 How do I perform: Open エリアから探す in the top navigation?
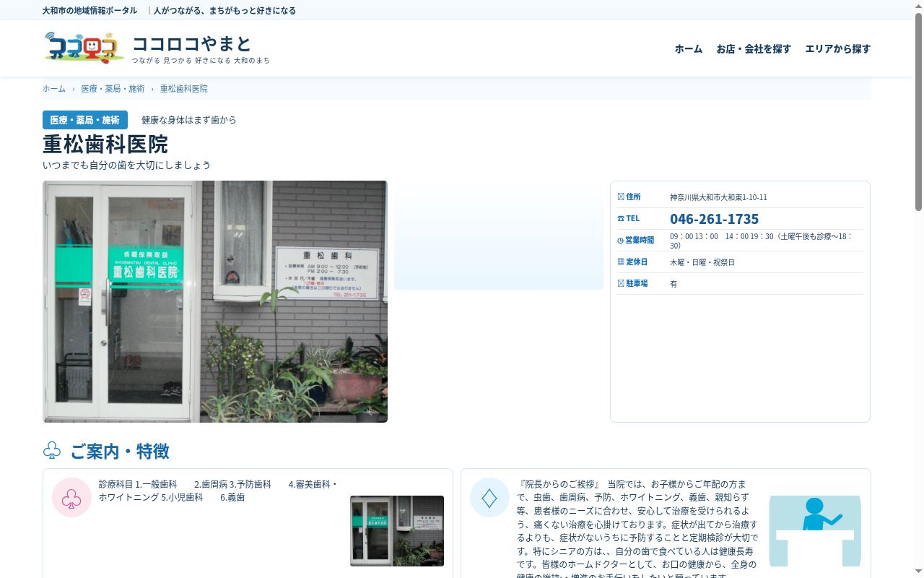[838, 48]
